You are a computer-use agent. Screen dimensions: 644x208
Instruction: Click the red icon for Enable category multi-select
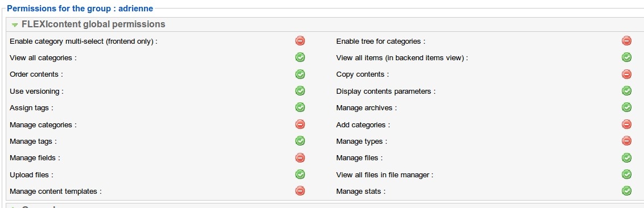click(x=300, y=40)
